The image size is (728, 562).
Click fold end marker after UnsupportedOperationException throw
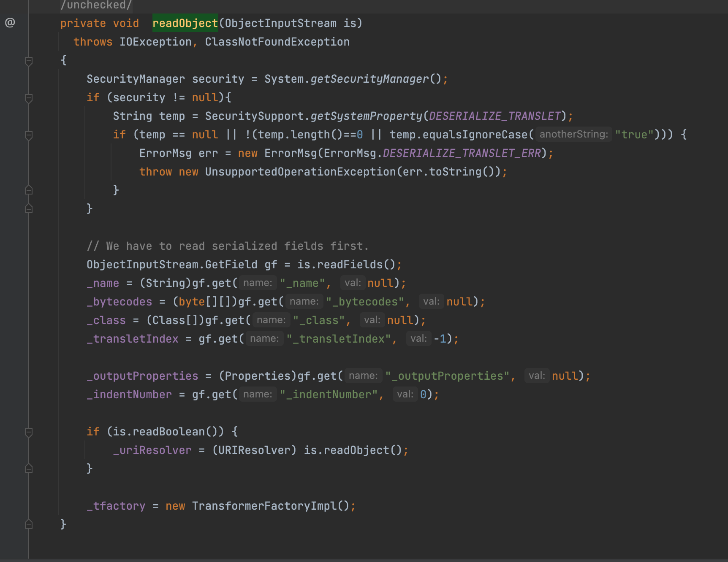[x=29, y=190]
